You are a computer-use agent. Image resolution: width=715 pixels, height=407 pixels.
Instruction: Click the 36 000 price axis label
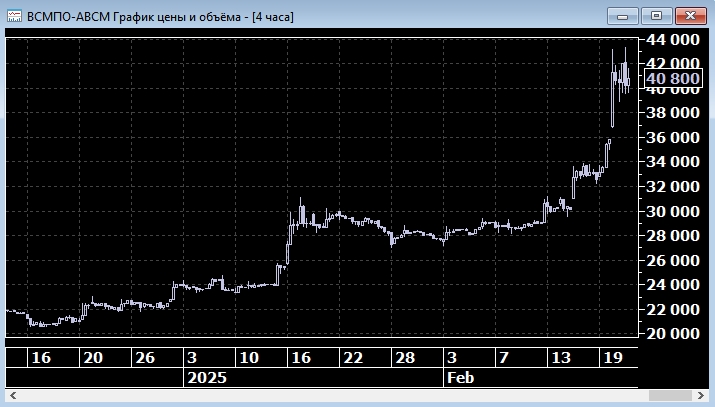[x=672, y=138]
